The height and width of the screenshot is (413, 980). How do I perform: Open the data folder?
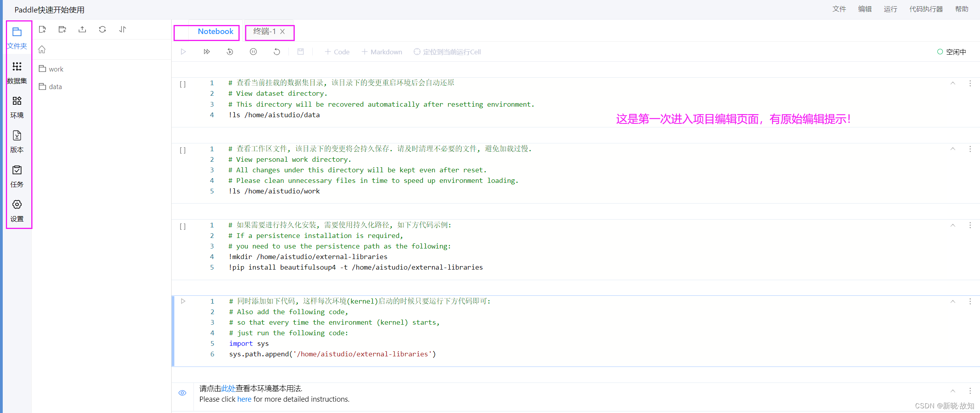tap(50, 87)
